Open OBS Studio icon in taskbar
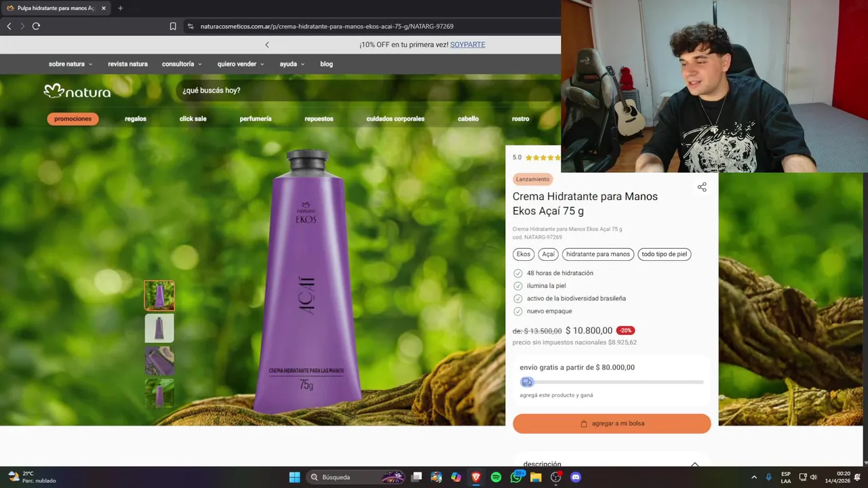This screenshot has width=868, height=488. [556, 477]
